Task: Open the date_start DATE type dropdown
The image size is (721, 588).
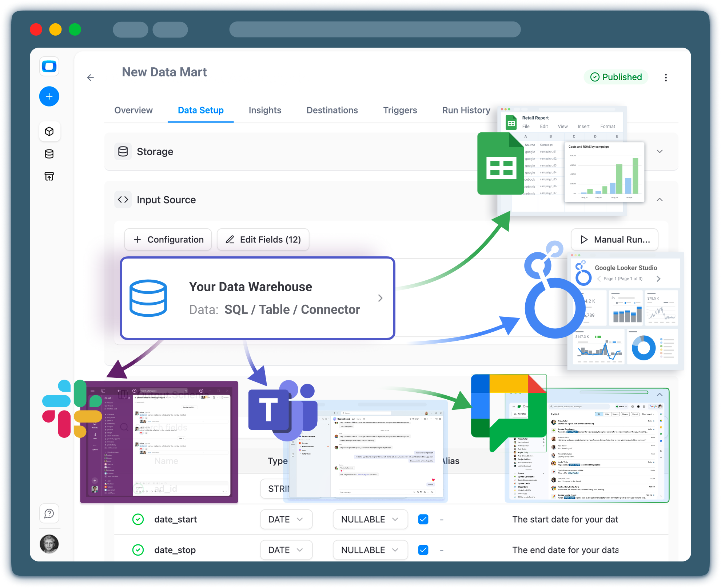Action: tap(286, 519)
